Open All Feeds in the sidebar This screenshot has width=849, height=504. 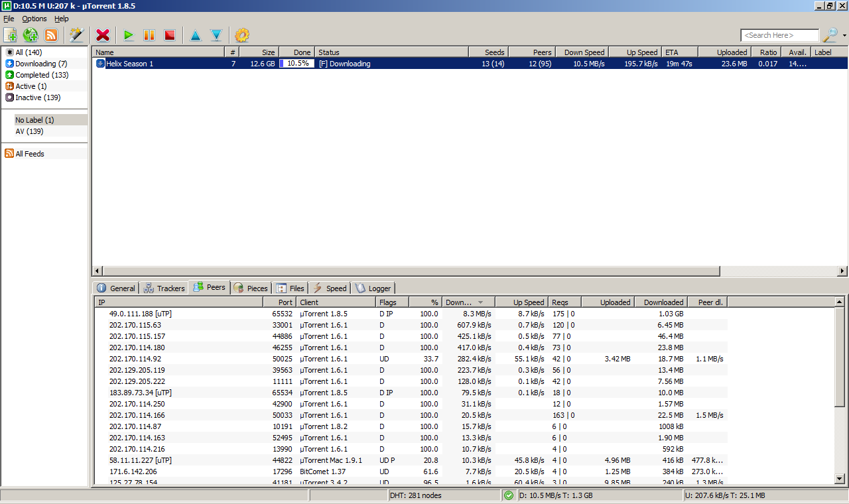[44, 154]
